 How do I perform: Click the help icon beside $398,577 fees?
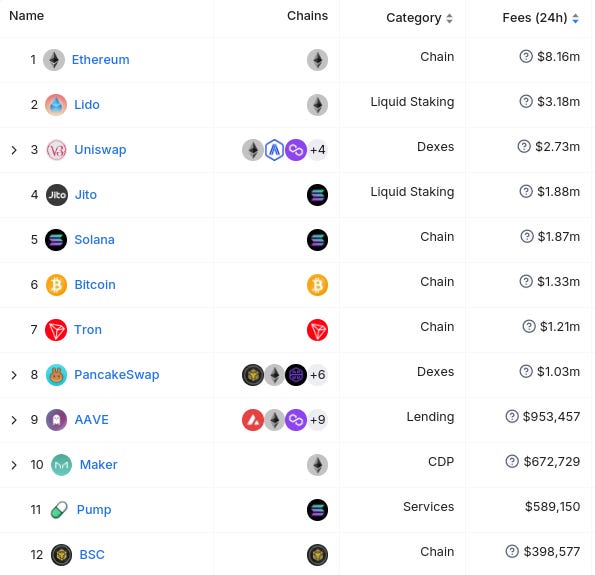[x=512, y=551]
